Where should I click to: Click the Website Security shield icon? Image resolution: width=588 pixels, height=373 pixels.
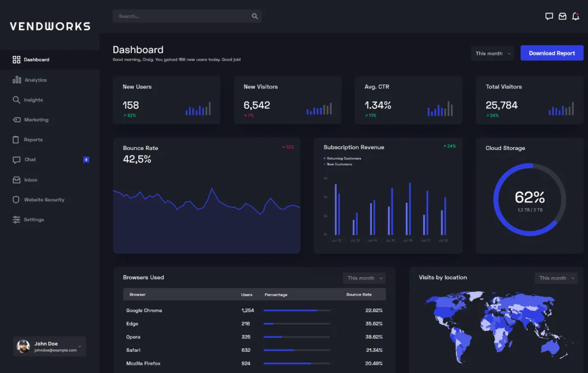coord(16,200)
